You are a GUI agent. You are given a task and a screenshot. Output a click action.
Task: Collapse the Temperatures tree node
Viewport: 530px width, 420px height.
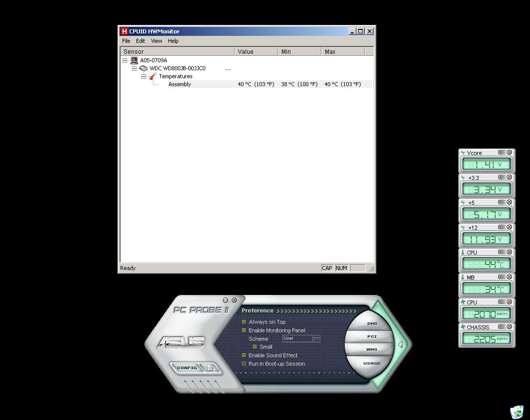[143, 76]
